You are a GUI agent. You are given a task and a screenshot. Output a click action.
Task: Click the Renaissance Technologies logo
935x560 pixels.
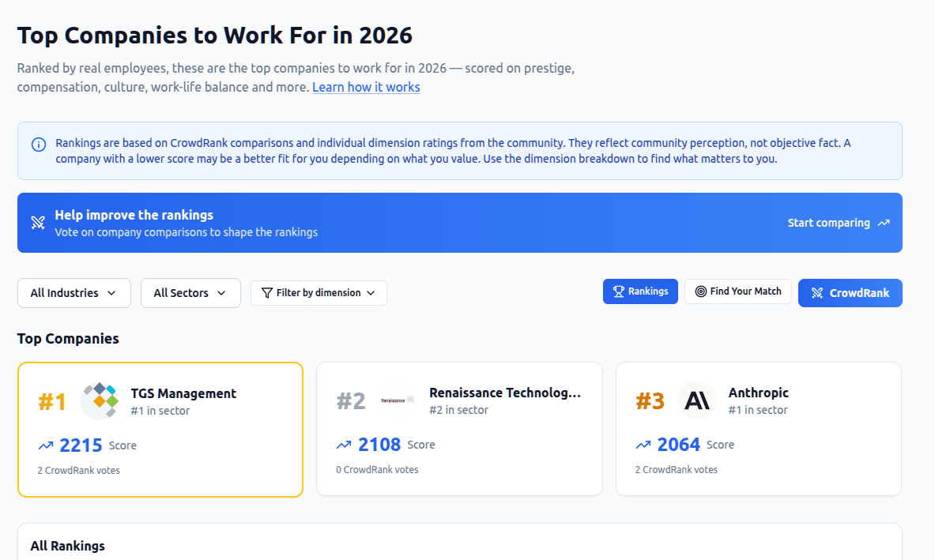click(398, 400)
